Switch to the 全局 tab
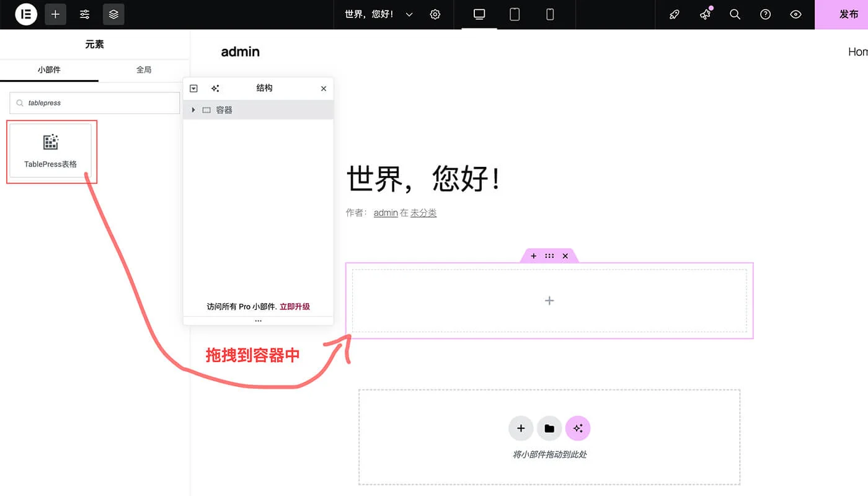The height and width of the screenshot is (496, 868). [144, 69]
